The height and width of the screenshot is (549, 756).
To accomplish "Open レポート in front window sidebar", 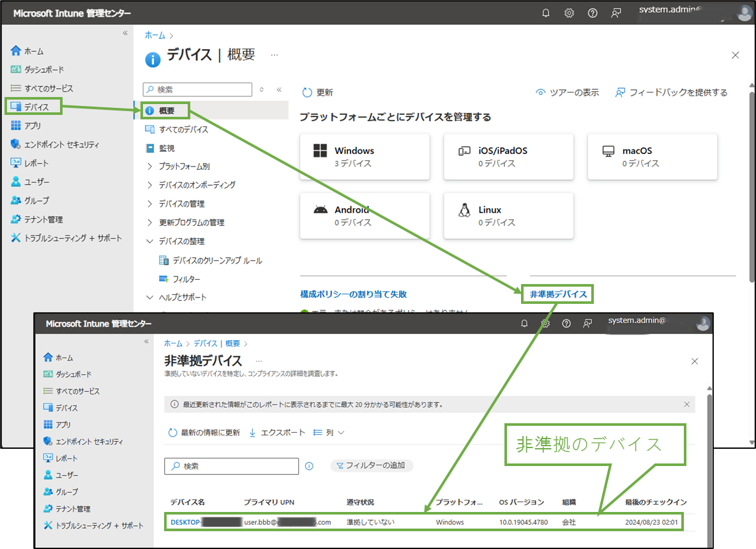I will 61,458.
